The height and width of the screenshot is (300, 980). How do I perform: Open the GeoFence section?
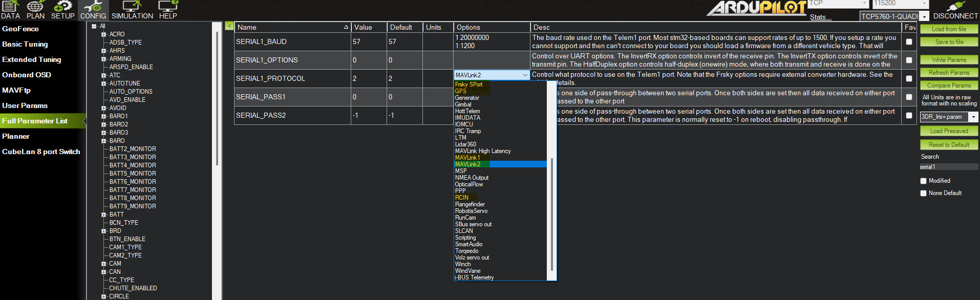(x=43, y=29)
